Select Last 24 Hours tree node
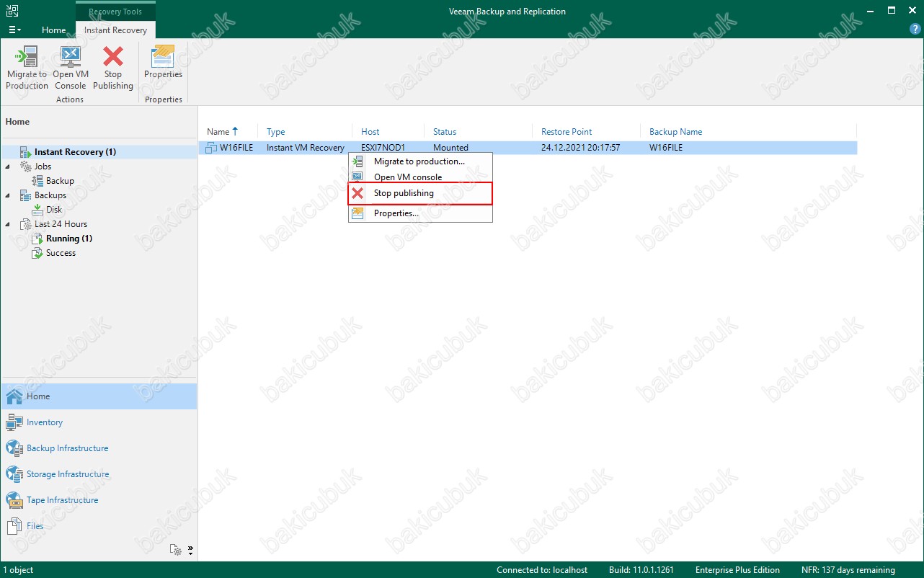Image resolution: width=924 pixels, height=578 pixels. (61, 224)
